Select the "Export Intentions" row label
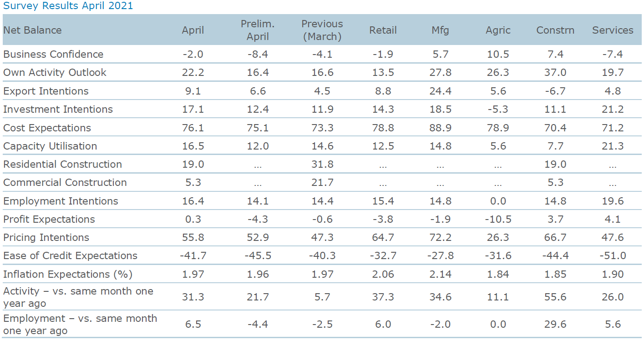This screenshot has height=340, width=644. click(x=46, y=91)
